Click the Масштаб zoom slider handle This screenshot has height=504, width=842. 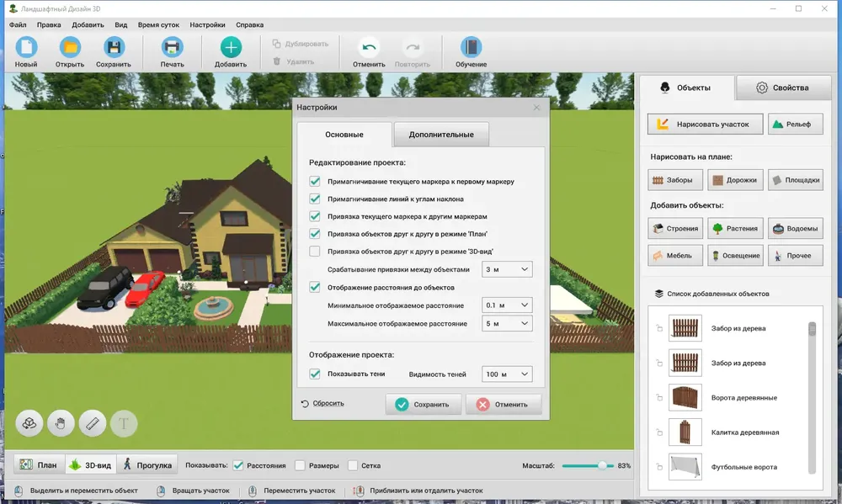[x=603, y=465]
